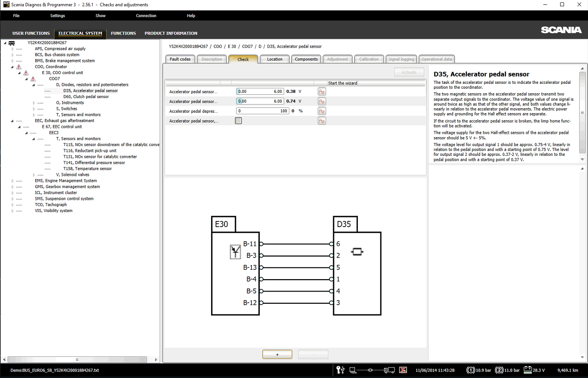This screenshot has height=378, width=588.
Task: Open the Components tab
Action: 306,59
